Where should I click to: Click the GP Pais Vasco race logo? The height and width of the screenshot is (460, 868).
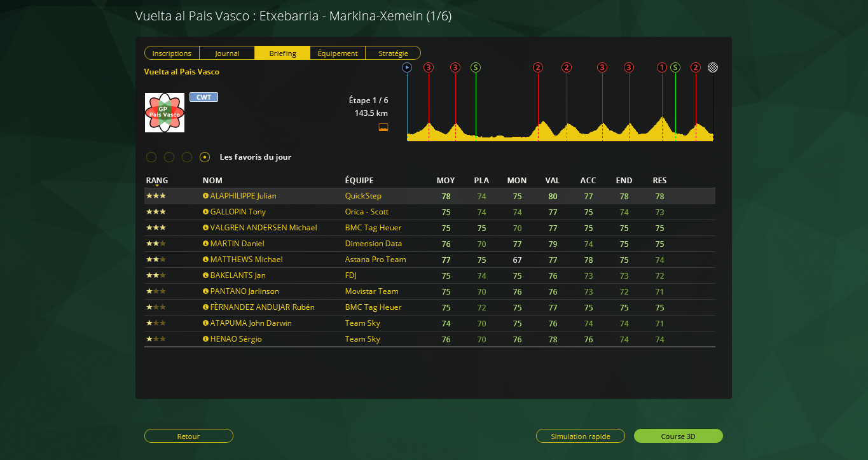pos(165,113)
